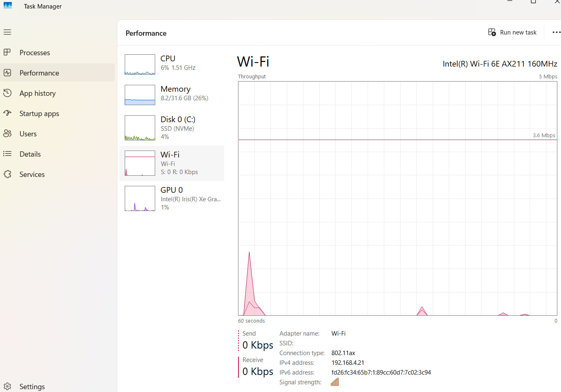Click the Users people icon
Screen dimensions: 561x392
[x=7, y=134]
